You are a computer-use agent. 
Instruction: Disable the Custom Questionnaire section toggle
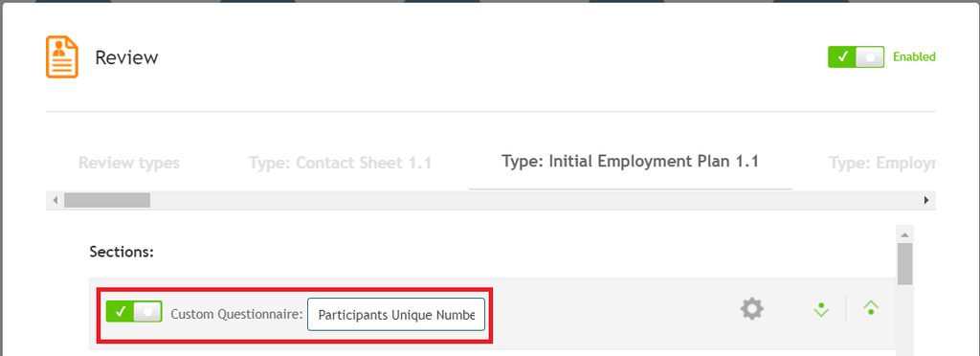(x=134, y=311)
